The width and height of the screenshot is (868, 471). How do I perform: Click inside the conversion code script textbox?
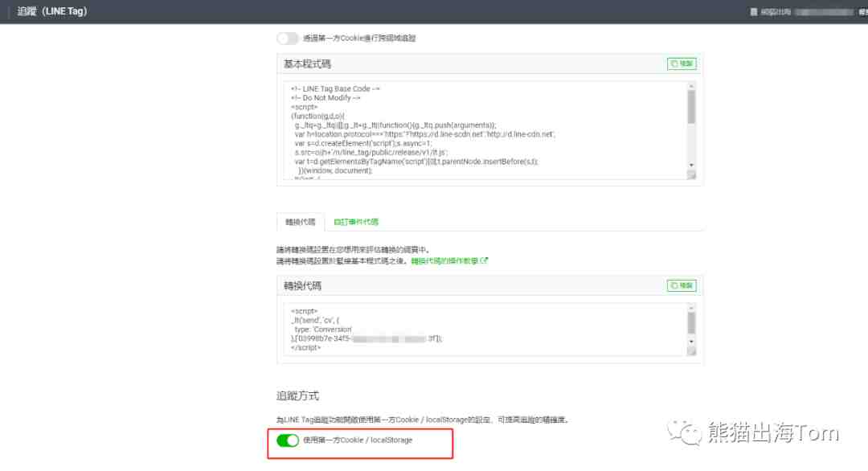tap(485, 330)
